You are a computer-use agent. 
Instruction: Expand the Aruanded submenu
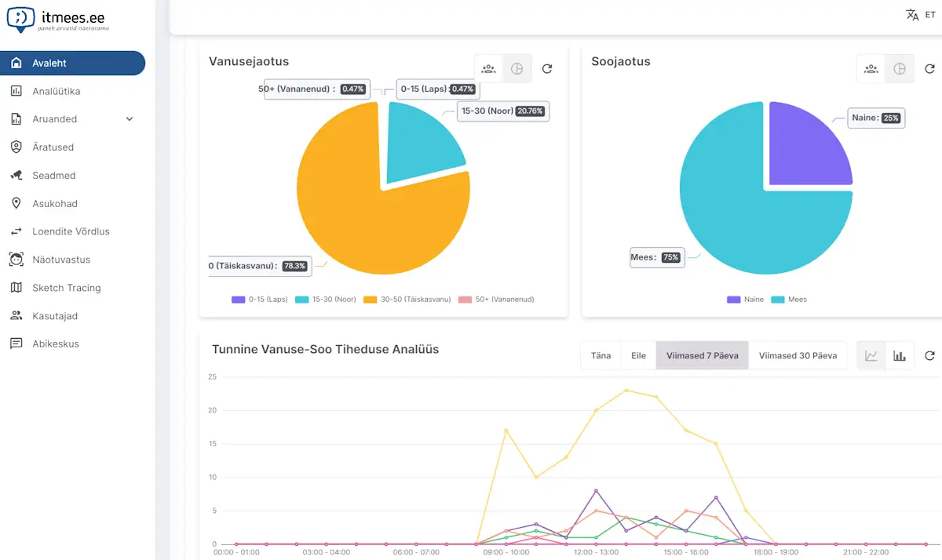click(130, 119)
